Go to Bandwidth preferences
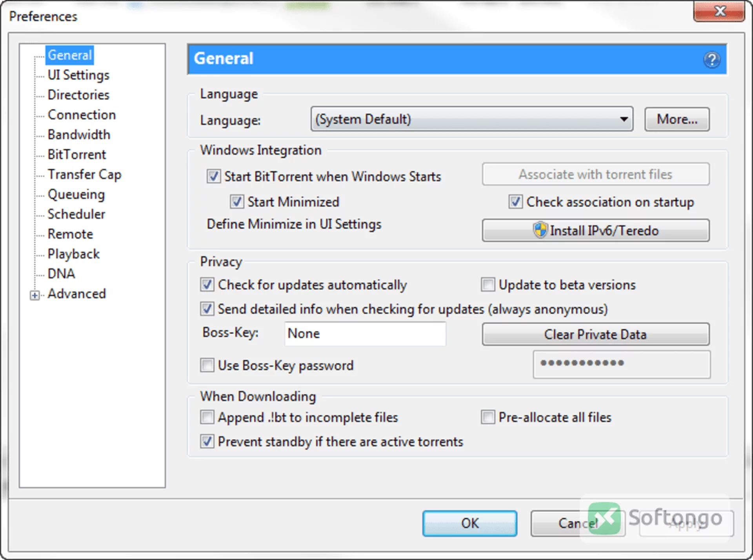Screen dimensions: 753x560 79,135
